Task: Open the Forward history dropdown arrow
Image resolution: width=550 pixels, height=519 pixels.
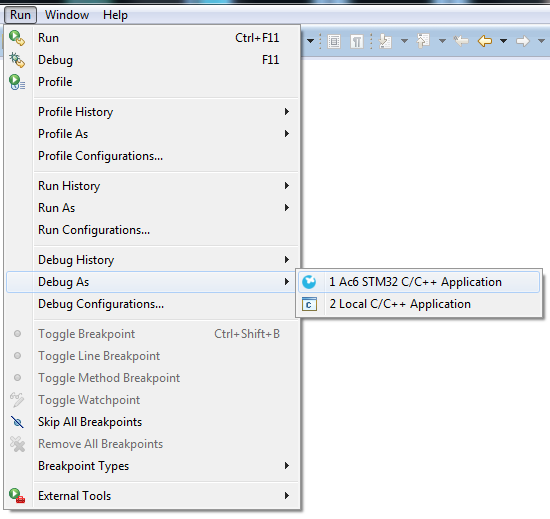Action: [x=541, y=41]
